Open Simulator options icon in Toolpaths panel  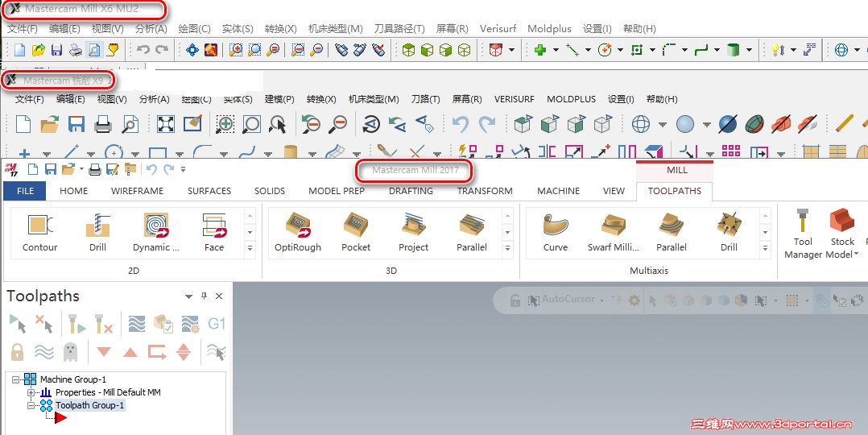(x=189, y=323)
